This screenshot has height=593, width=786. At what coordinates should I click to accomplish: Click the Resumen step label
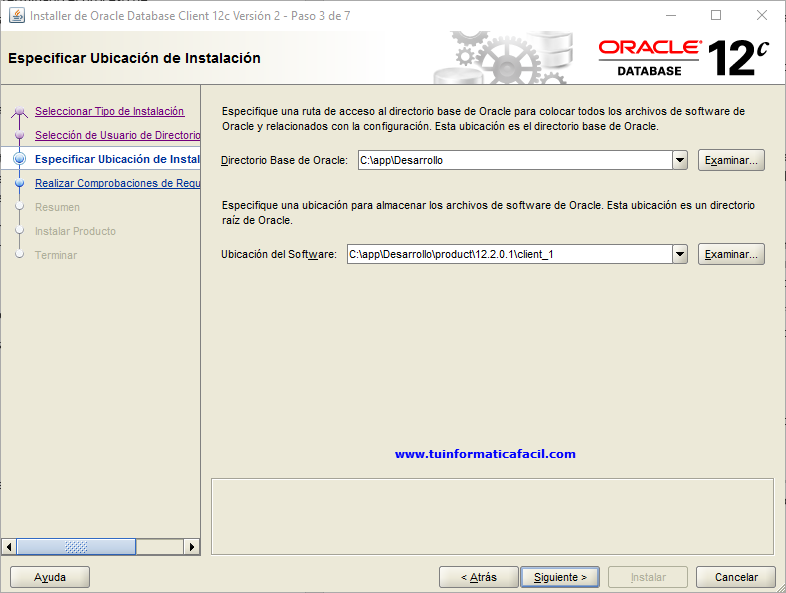[x=57, y=208]
